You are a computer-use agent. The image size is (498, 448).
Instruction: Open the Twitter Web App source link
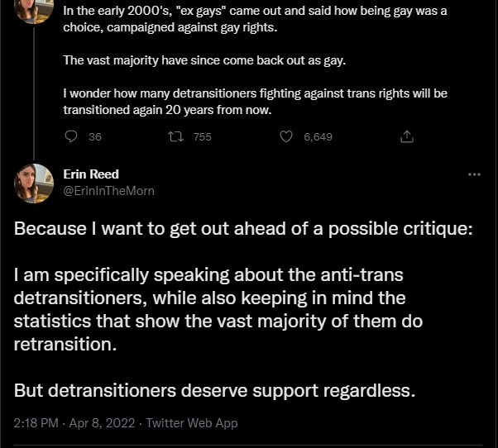[x=191, y=422]
